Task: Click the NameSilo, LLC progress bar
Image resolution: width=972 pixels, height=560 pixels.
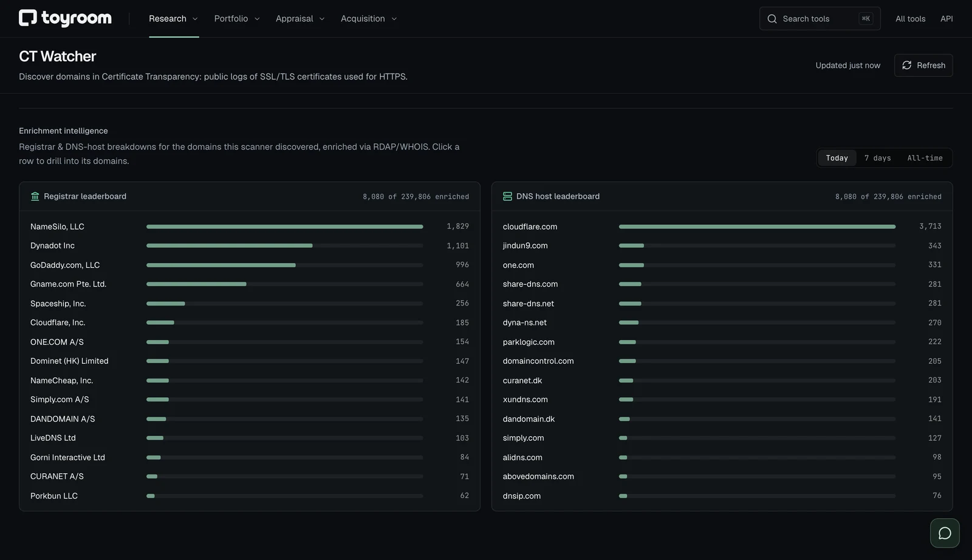Action: [285, 227]
